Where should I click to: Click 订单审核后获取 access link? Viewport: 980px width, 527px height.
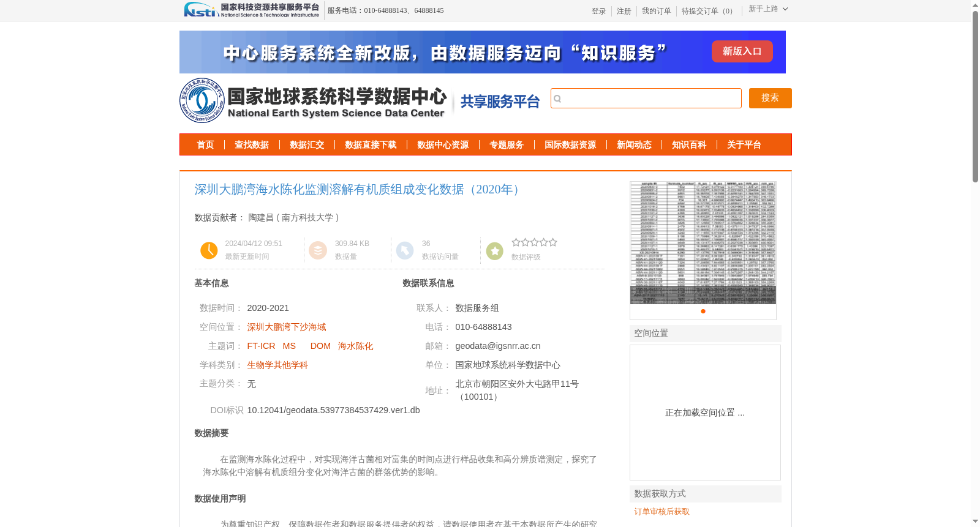(x=662, y=512)
